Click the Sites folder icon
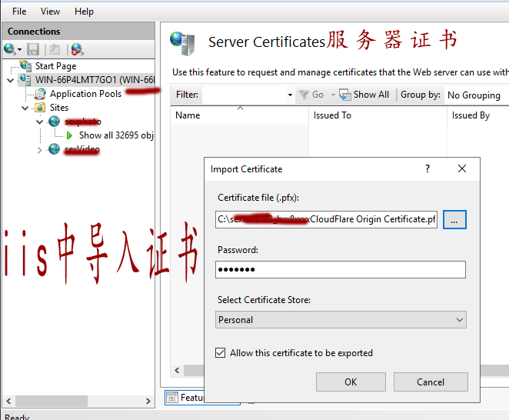The image size is (509, 420). pyautogui.click(x=41, y=108)
